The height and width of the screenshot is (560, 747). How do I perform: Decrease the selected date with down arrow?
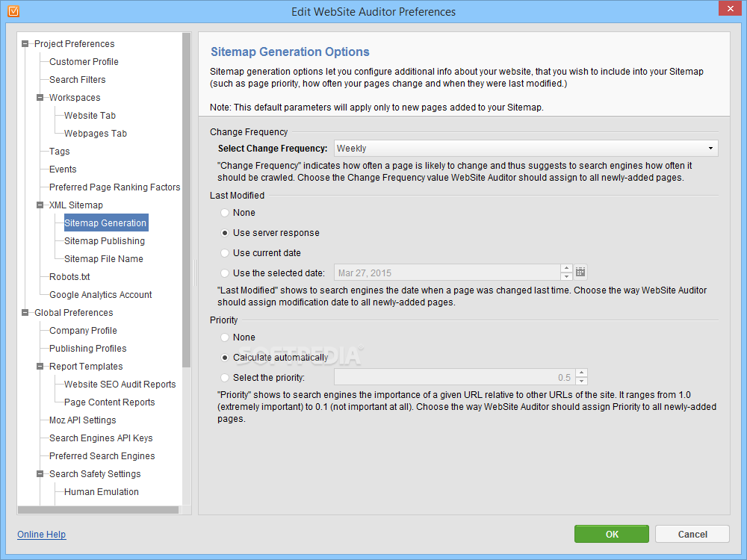pyautogui.click(x=566, y=277)
